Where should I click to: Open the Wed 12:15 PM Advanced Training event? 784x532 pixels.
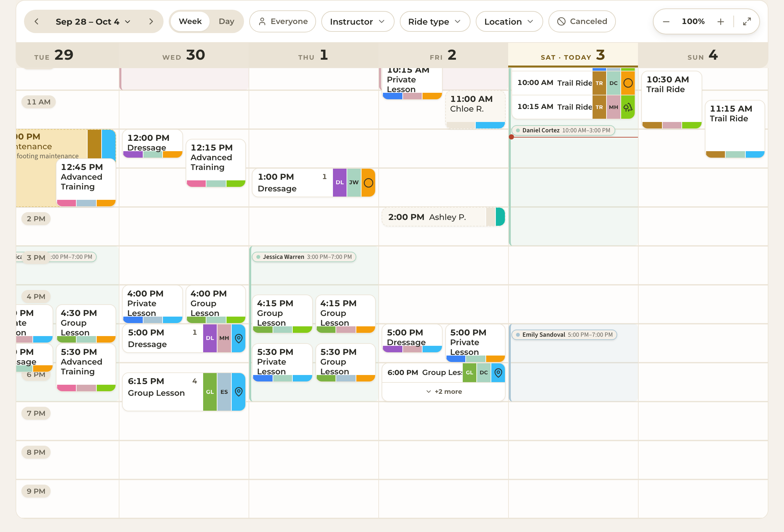click(x=216, y=163)
